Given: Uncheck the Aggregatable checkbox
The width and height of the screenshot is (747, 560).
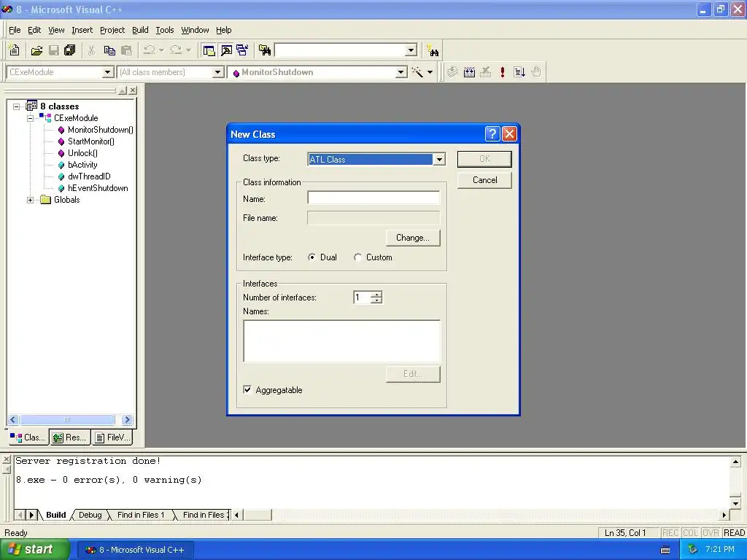Looking at the screenshot, I should [x=247, y=390].
